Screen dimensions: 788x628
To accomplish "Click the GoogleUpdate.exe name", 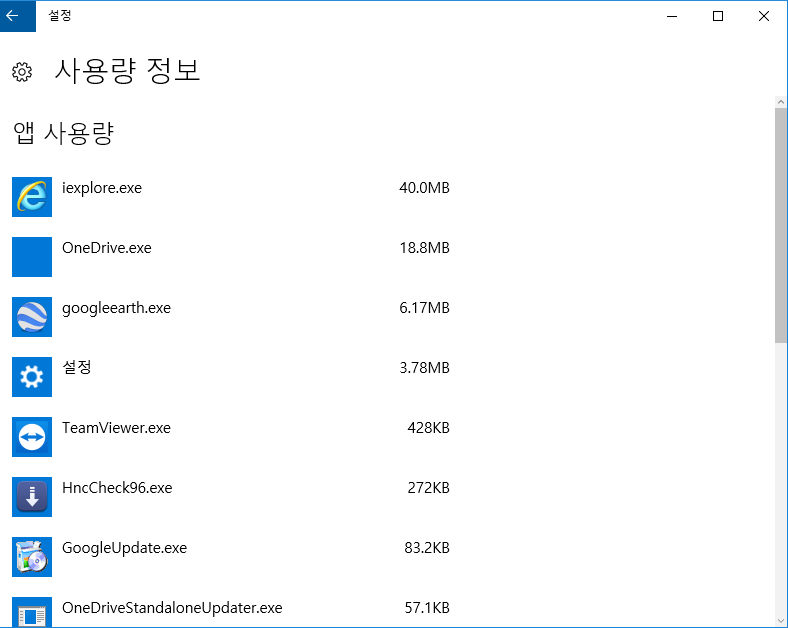I will [125, 548].
